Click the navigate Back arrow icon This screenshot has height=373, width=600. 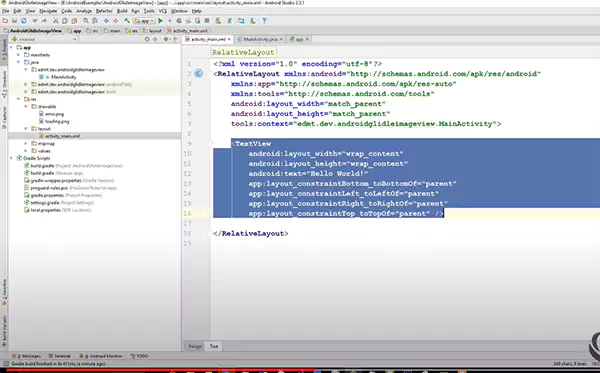point(106,21)
